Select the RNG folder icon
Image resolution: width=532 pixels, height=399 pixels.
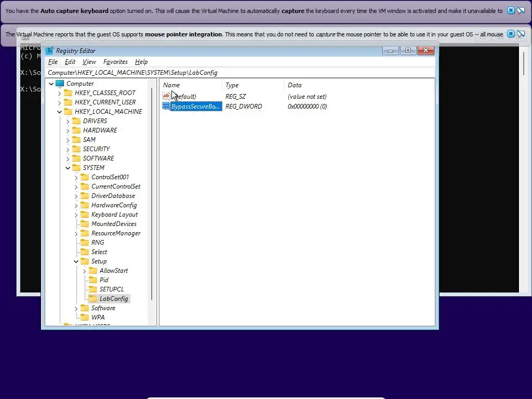point(85,242)
